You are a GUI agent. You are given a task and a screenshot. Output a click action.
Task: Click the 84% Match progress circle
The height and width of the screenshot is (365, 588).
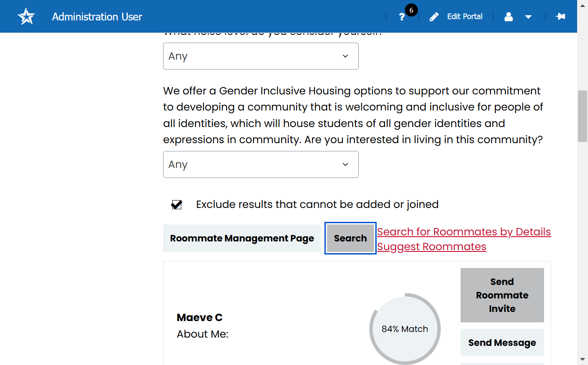[x=405, y=329]
